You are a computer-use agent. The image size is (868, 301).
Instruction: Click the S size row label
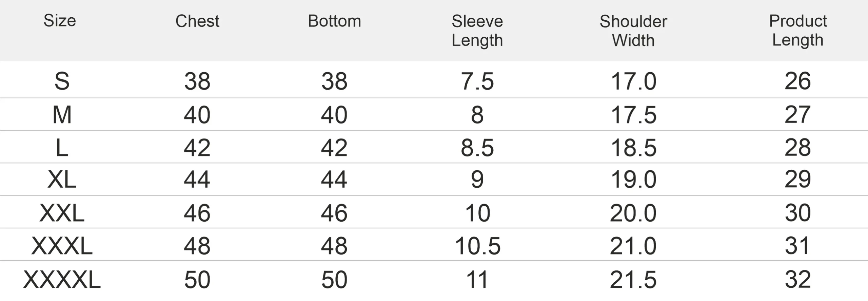[62, 81]
